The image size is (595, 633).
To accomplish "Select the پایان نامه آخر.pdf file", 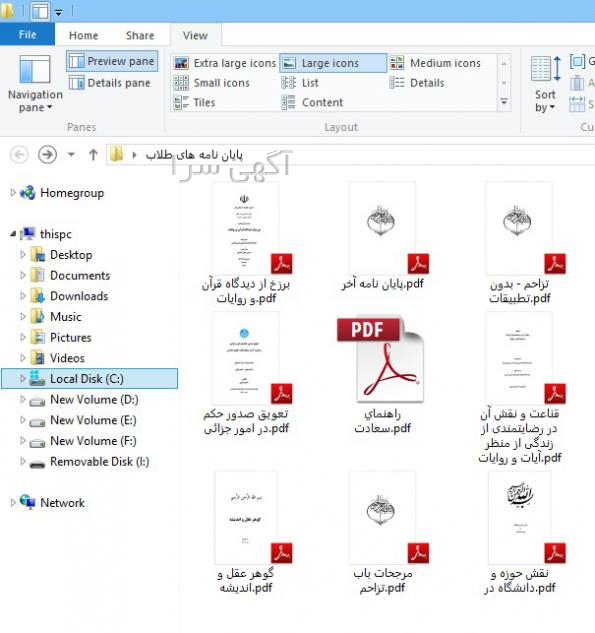I will [x=382, y=234].
